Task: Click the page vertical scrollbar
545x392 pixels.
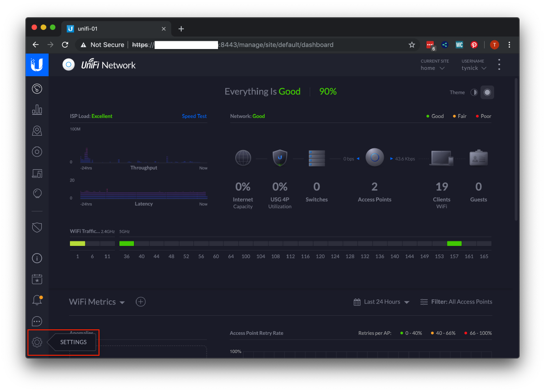Action: pyautogui.click(x=516, y=149)
